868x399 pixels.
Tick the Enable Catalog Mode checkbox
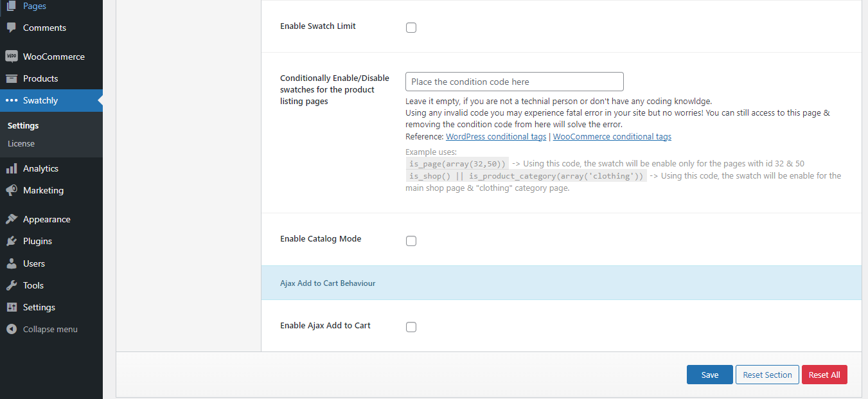point(411,241)
